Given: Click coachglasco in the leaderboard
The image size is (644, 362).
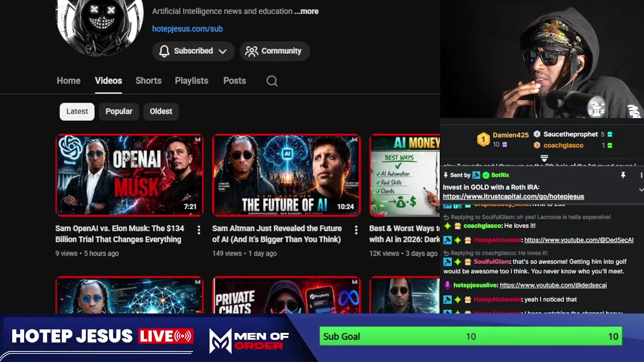Looking at the screenshot, I should click(563, 145).
